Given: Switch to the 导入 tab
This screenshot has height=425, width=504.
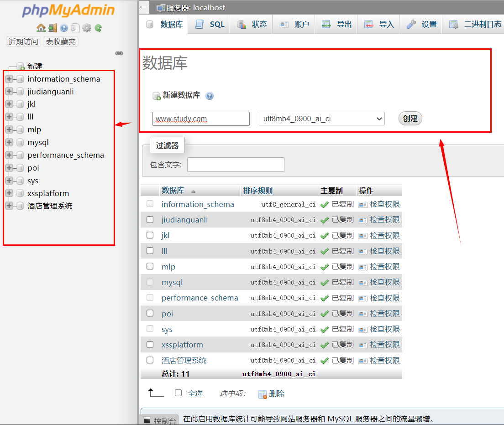Looking at the screenshot, I should click(x=378, y=24).
